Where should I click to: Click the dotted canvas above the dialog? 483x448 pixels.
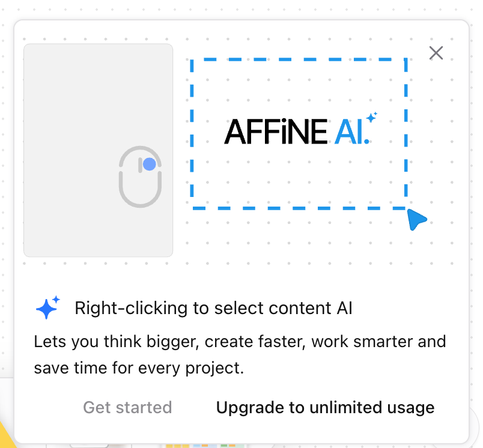pos(240,9)
